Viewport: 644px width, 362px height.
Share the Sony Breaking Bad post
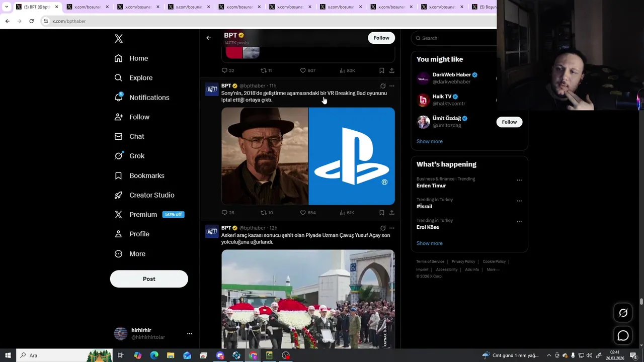tap(392, 213)
